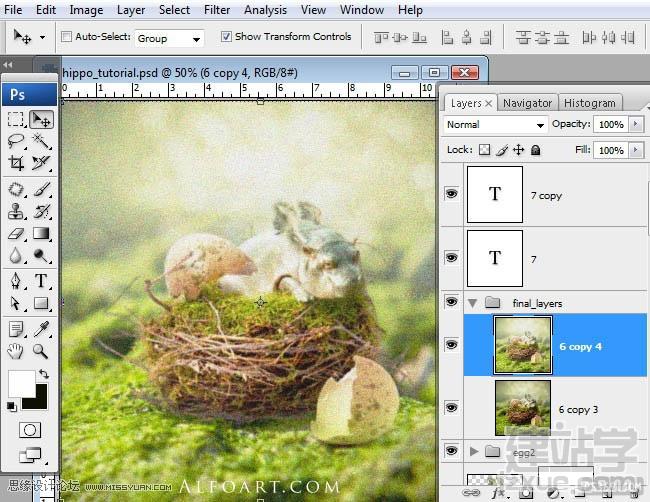Select the Horizontal Type tool

41,281
